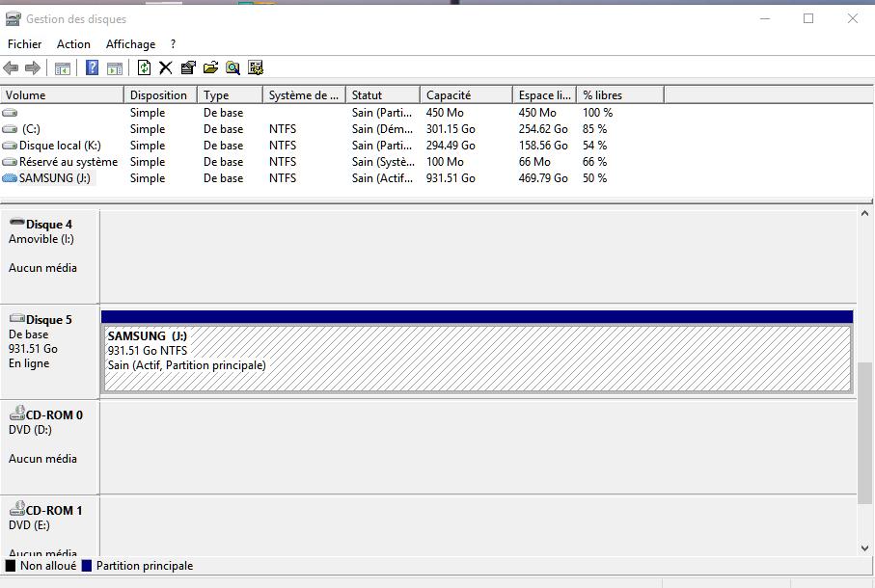Click the Help question mark toolbar icon

[92, 67]
